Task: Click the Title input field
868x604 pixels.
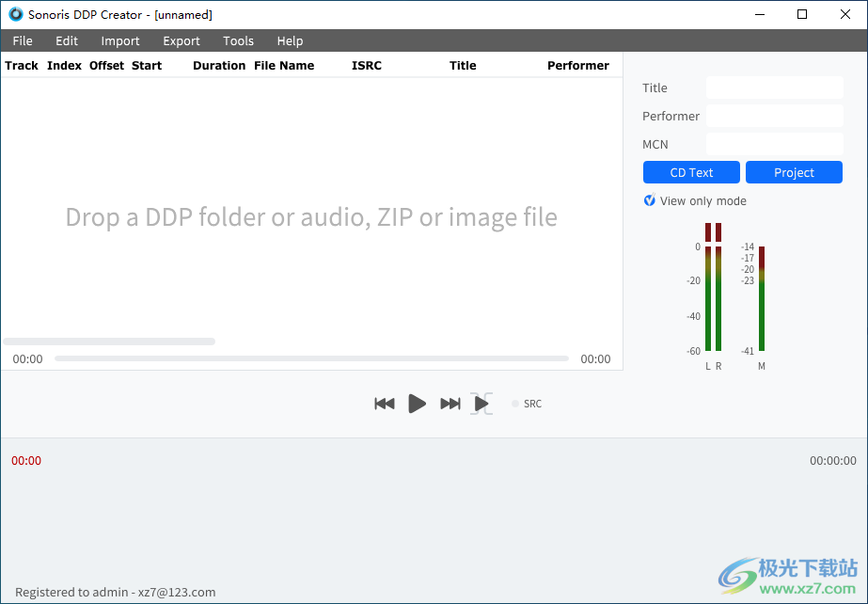Action: tap(774, 87)
